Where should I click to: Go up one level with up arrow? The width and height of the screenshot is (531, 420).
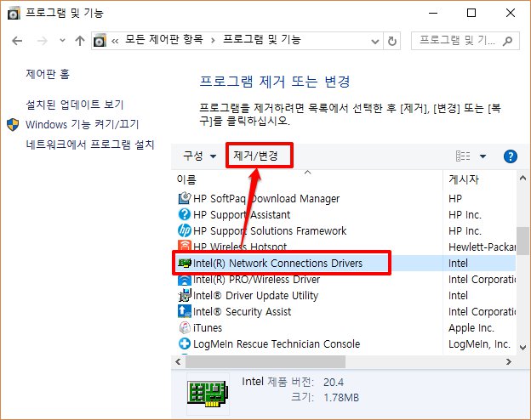[x=80, y=41]
